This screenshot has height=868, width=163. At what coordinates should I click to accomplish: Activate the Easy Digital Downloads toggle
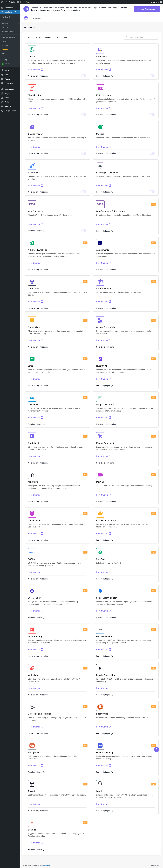pyautogui.click(x=152, y=192)
